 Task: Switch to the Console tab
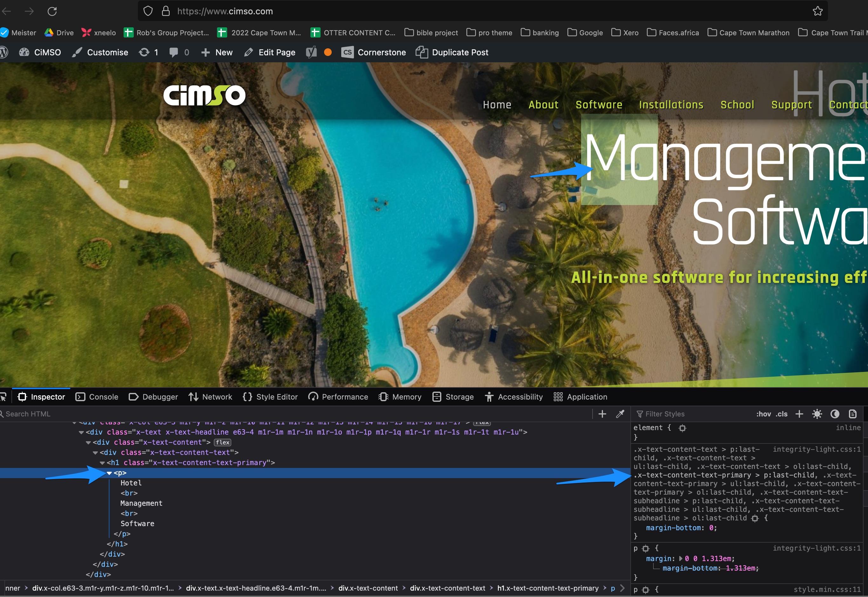click(x=97, y=397)
